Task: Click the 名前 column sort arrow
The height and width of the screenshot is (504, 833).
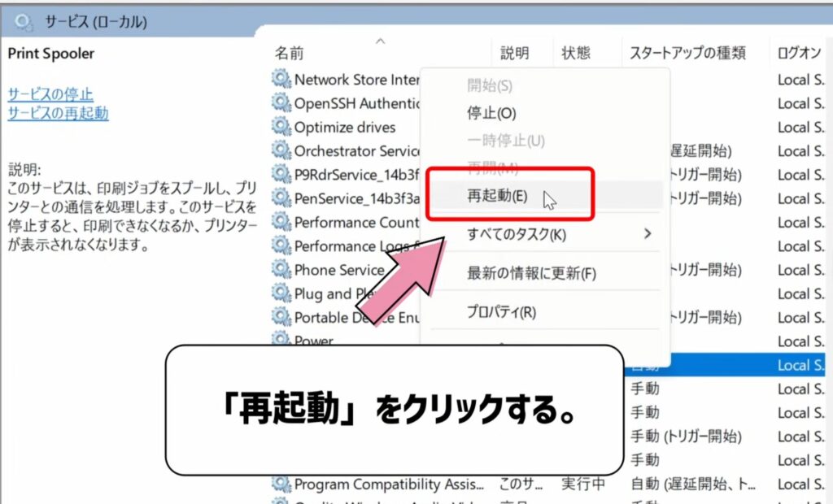Action: [379, 39]
